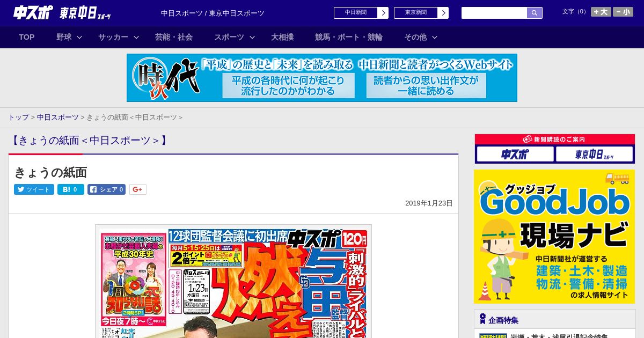Click 東京中日スポーツ subscription guide button
Image resolution: width=644 pixels, height=338 pixels.
[595, 155]
